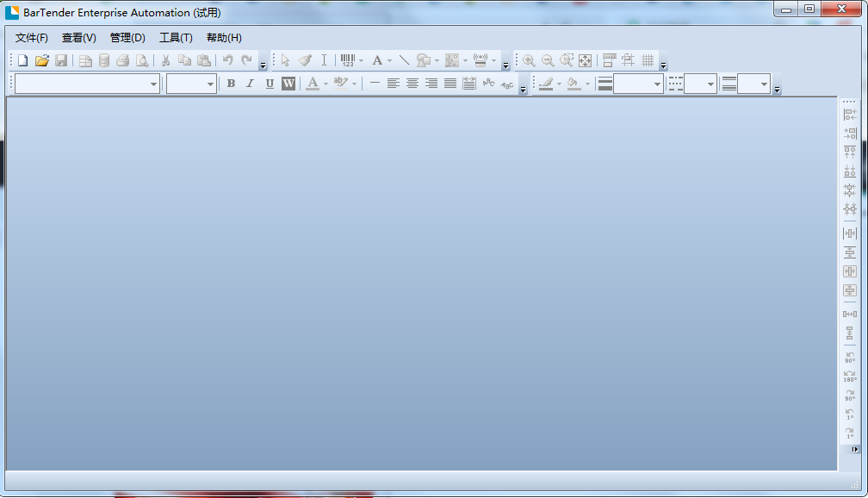The width and height of the screenshot is (868, 498).
Task: Save with the floppy disk icon
Action: pyautogui.click(x=61, y=60)
